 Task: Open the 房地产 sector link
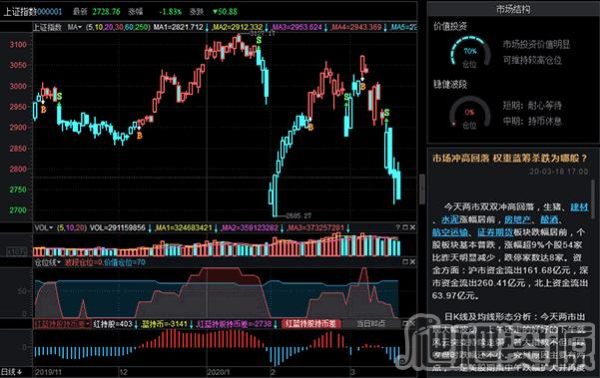pos(517,220)
